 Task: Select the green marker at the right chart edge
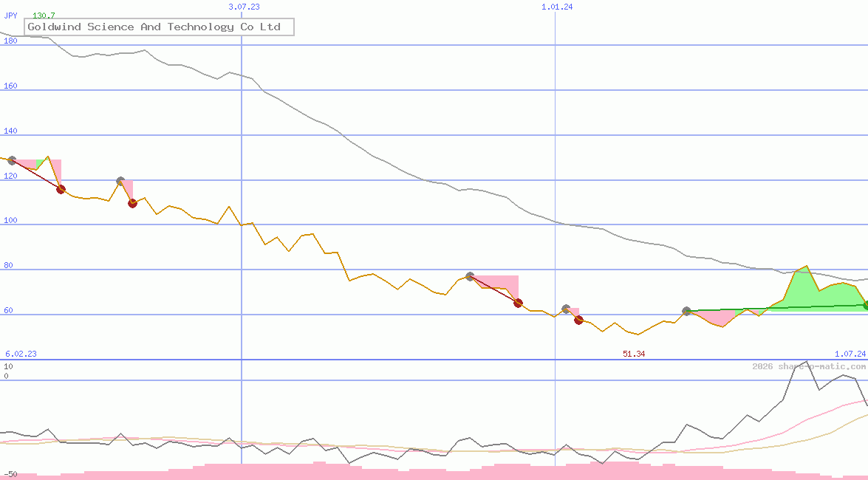[x=865, y=305]
